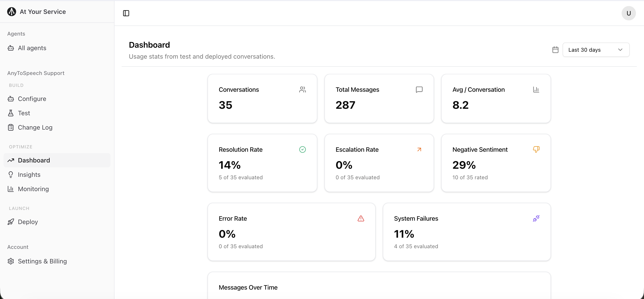Click the dropdown chevron arrow

(620, 50)
